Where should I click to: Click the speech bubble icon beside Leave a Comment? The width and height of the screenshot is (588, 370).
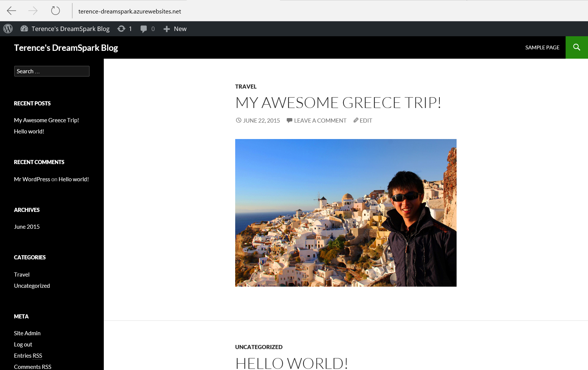[289, 120]
